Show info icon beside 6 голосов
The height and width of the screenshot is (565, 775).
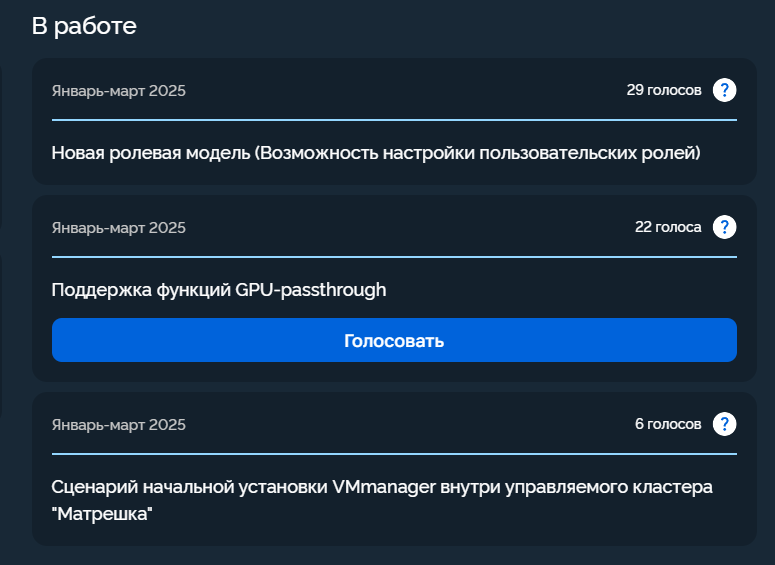tap(724, 424)
